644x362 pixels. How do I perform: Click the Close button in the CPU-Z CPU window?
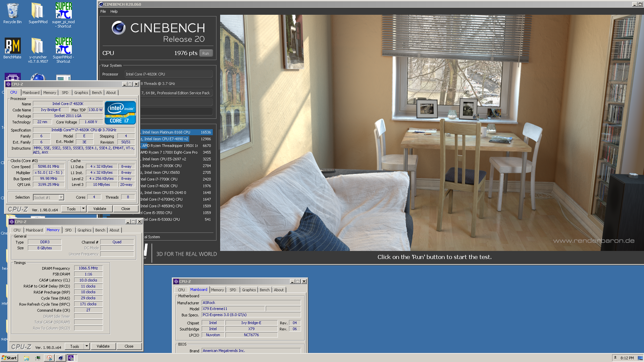126,209
